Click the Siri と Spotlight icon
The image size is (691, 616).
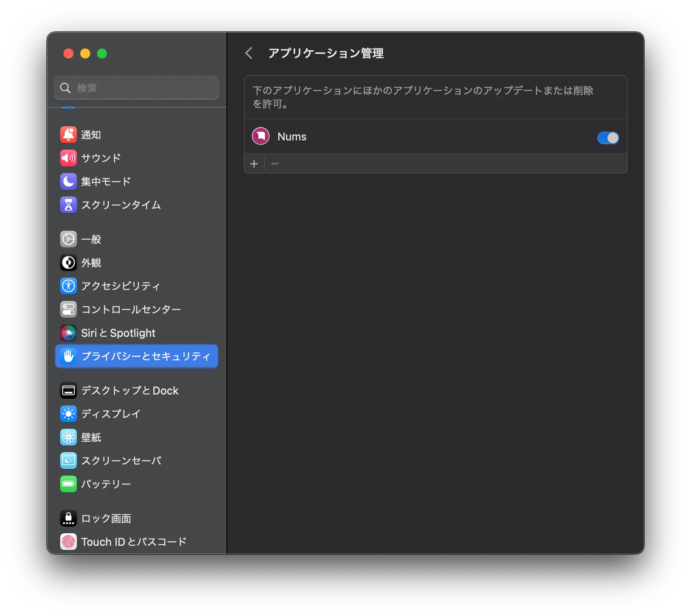point(69,333)
